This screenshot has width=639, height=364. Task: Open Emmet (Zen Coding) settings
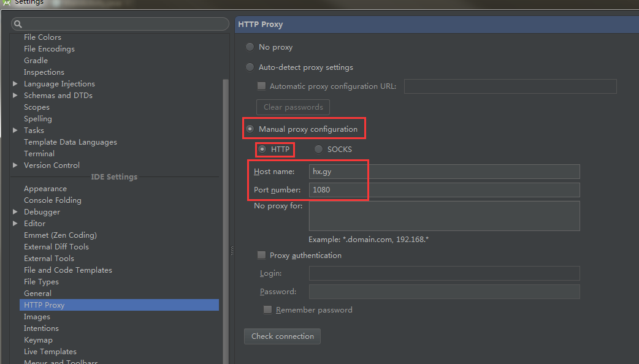(60, 235)
